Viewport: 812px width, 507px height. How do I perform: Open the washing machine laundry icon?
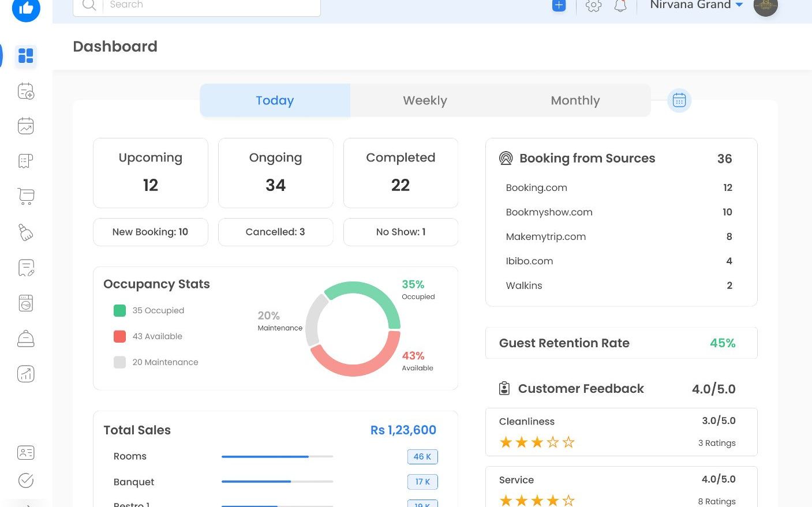[x=26, y=303]
